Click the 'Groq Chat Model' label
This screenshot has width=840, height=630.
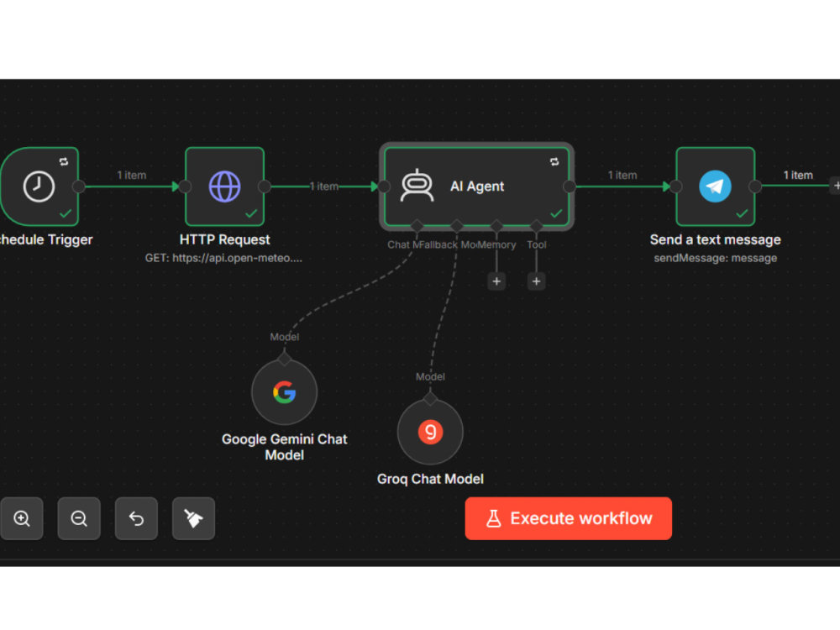(x=430, y=479)
